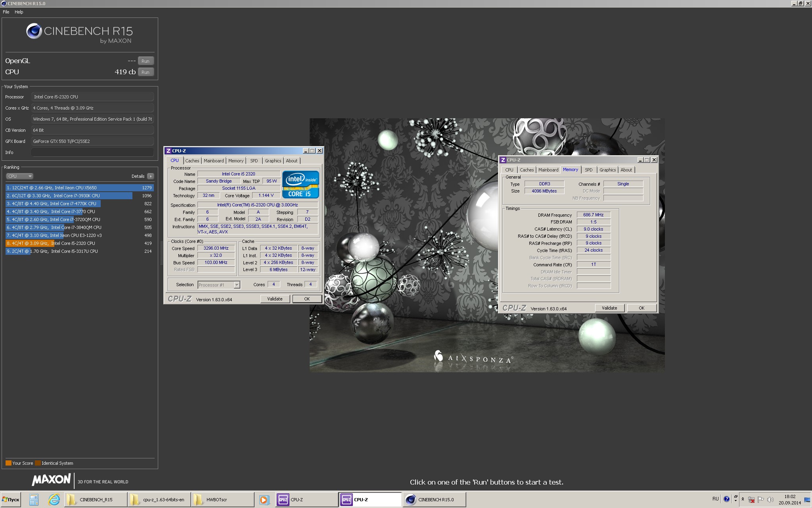Click the RU input language indicator
The height and width of the screenshot is (508, 812).
(715, 499)
